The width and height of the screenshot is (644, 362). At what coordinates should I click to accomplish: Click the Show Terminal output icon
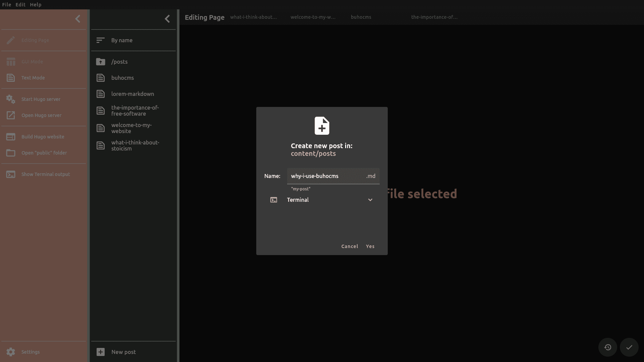coord(11,174)
